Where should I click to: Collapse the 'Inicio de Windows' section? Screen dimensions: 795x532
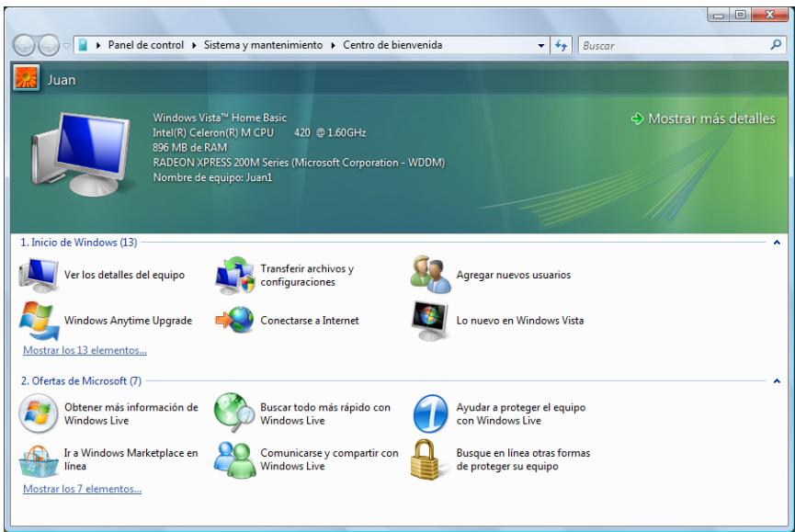point(777,243)
